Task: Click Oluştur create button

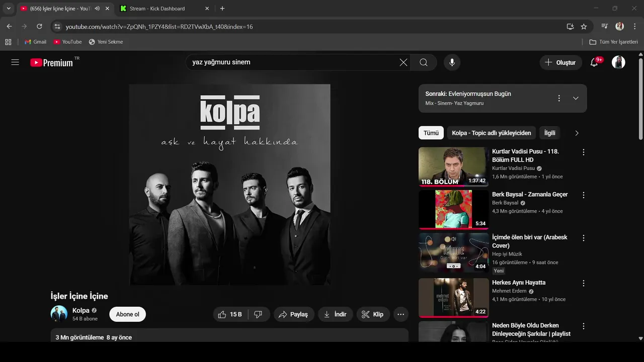Action: coord(561,62)
